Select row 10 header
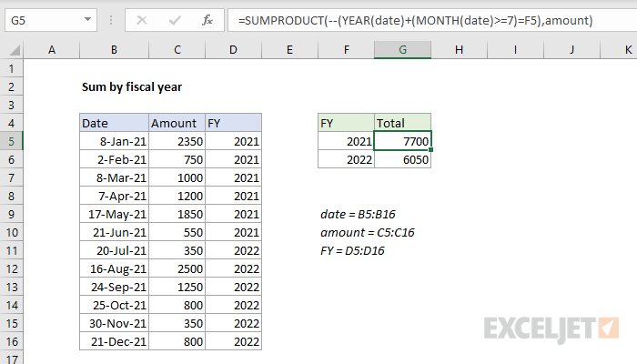The height and width of the screenshot is (364, 637). click(11, 232)
